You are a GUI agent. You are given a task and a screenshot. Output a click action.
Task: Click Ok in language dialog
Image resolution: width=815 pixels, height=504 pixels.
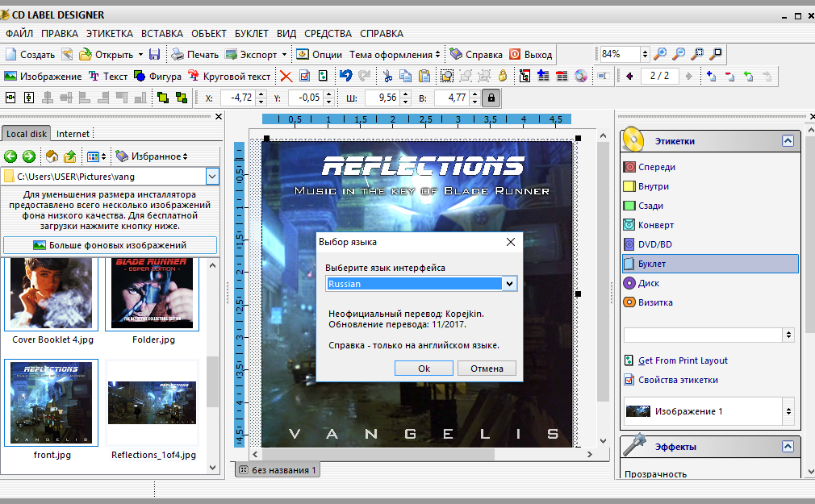pos(424,369)
